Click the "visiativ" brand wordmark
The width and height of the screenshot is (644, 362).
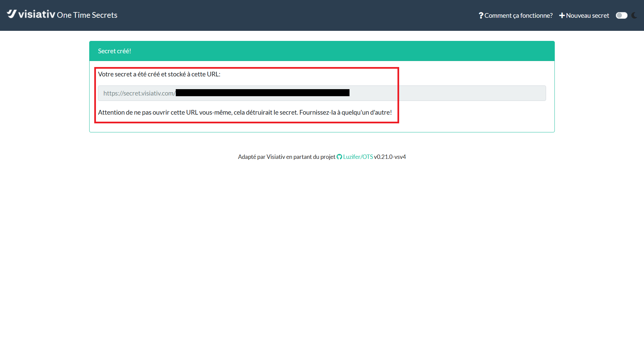[x=37, y=14]
